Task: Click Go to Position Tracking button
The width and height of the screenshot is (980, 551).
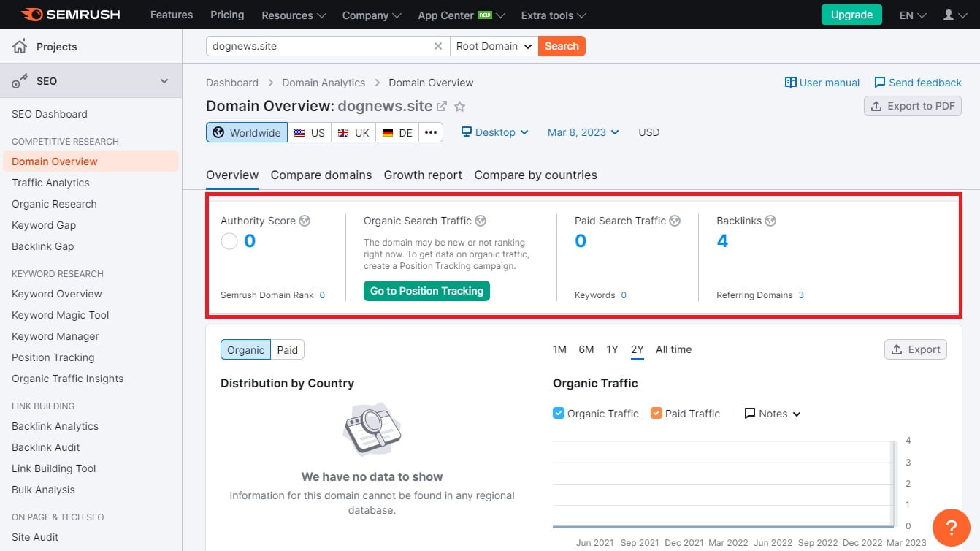Action: (x=426, y=291)
